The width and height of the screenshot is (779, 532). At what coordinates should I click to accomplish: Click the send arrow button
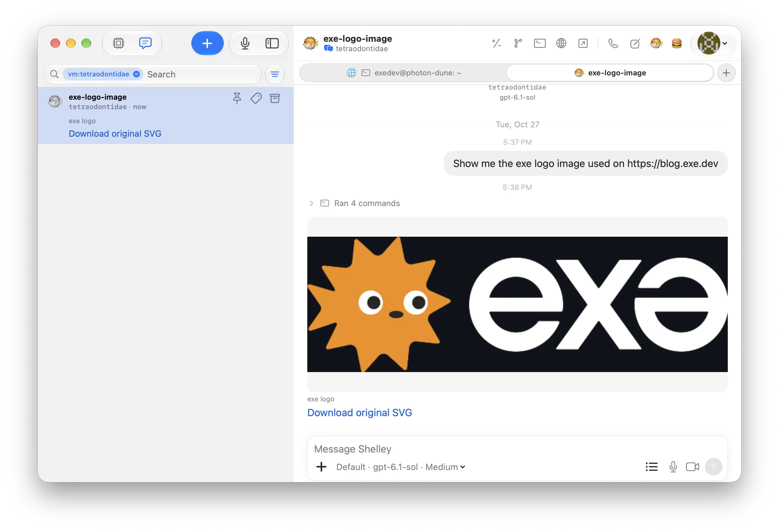[713, 467]
